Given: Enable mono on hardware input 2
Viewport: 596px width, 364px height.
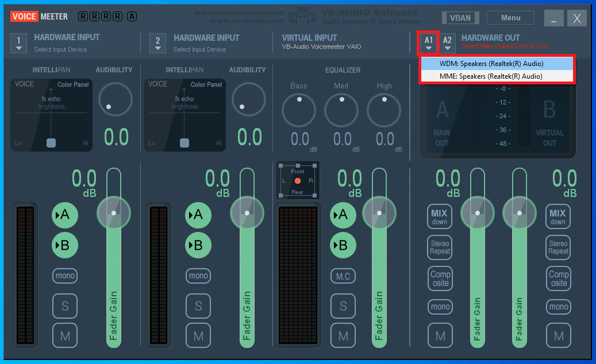Looking at the screenshot, I should coord(198,276).
